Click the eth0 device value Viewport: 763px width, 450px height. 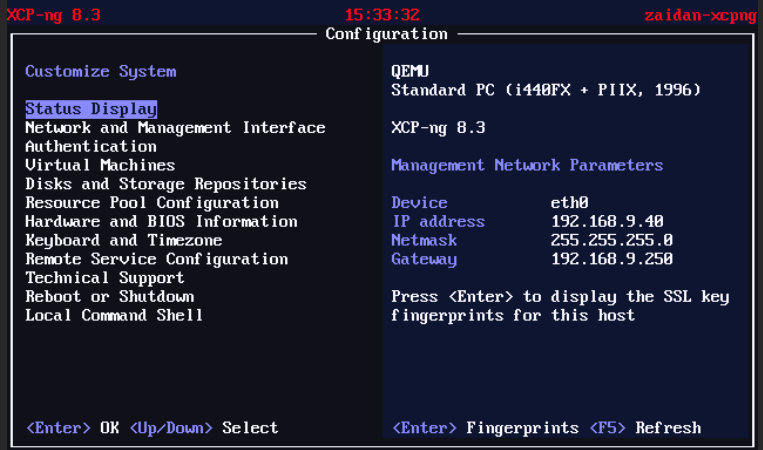570,203
